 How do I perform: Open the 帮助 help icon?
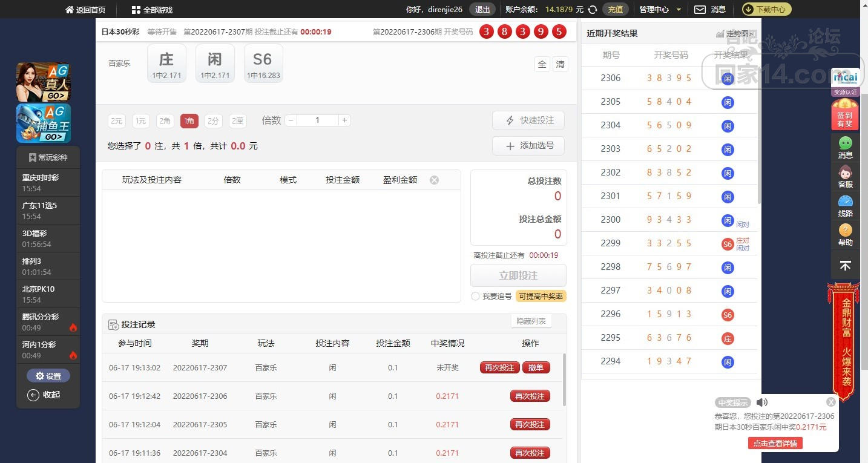845,235
